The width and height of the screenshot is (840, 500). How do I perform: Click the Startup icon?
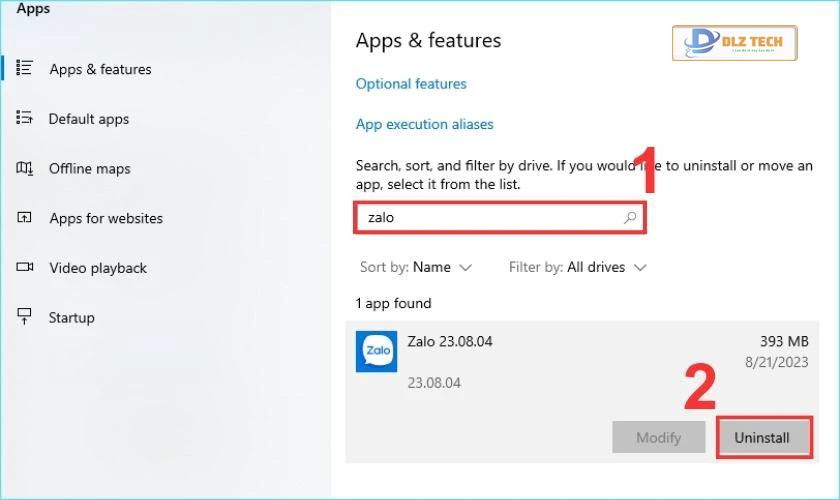[x=24, y=316]
